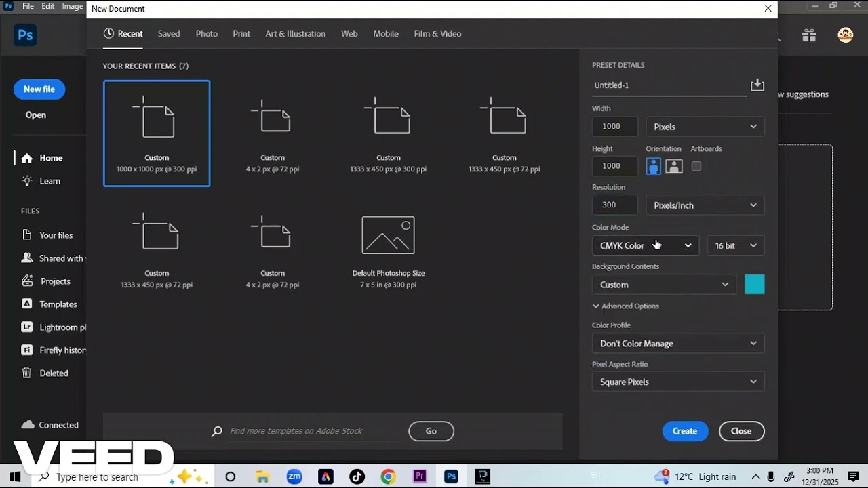Open the Color Mode dropdown showing CMYK Color
The height and width of the screenshot is (488, 868).
coord(646,245)
